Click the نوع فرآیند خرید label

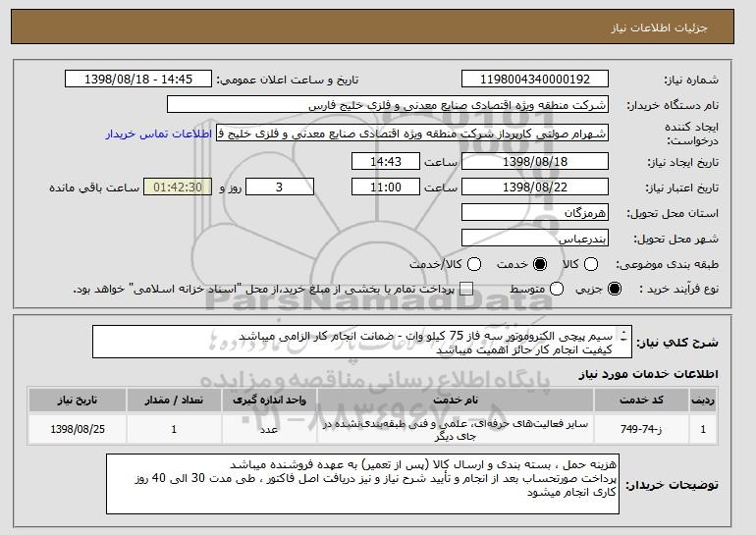point(678,290)
